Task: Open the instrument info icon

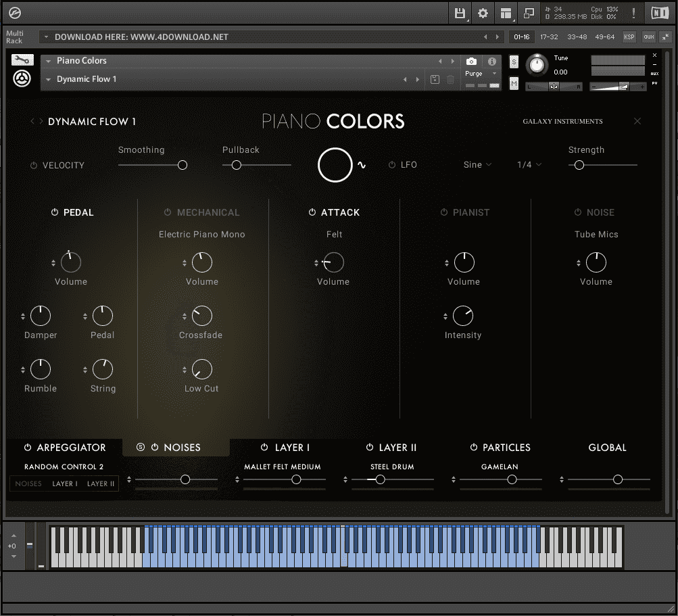Action: [491, 62]
